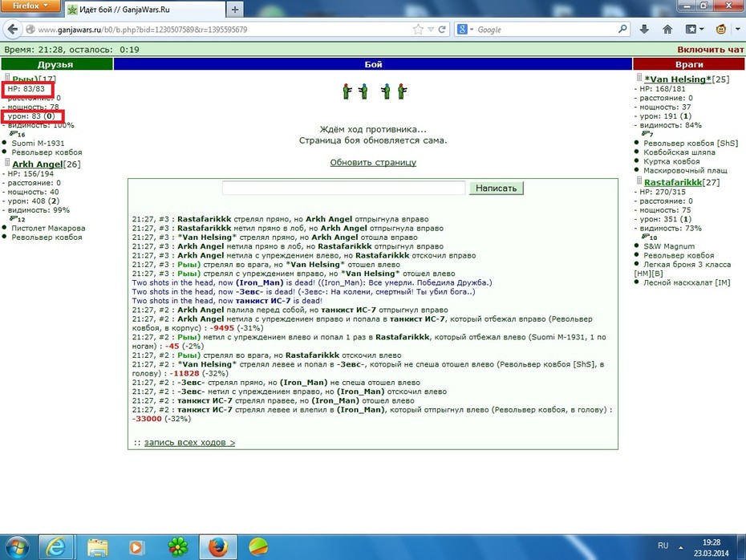Show hidden tray icons arrow
Image resolution: width=746 pixels, height=560 pixels.
click(x=681, y=547)
